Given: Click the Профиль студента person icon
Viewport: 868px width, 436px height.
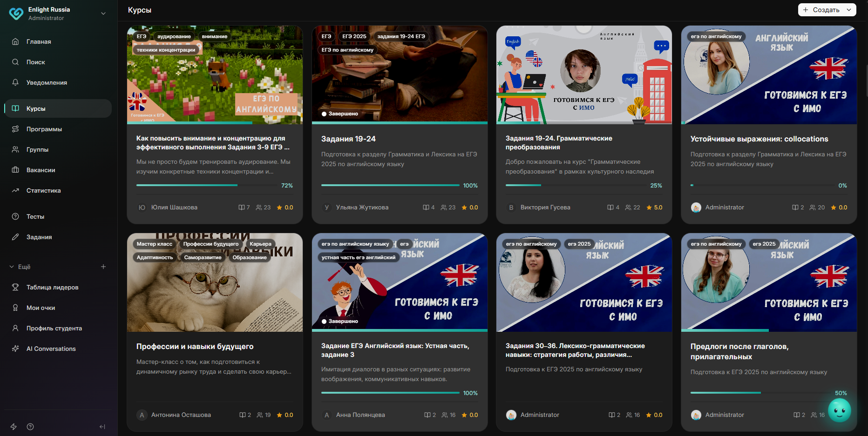Looking at the screenshot, I should click(15, 328).
